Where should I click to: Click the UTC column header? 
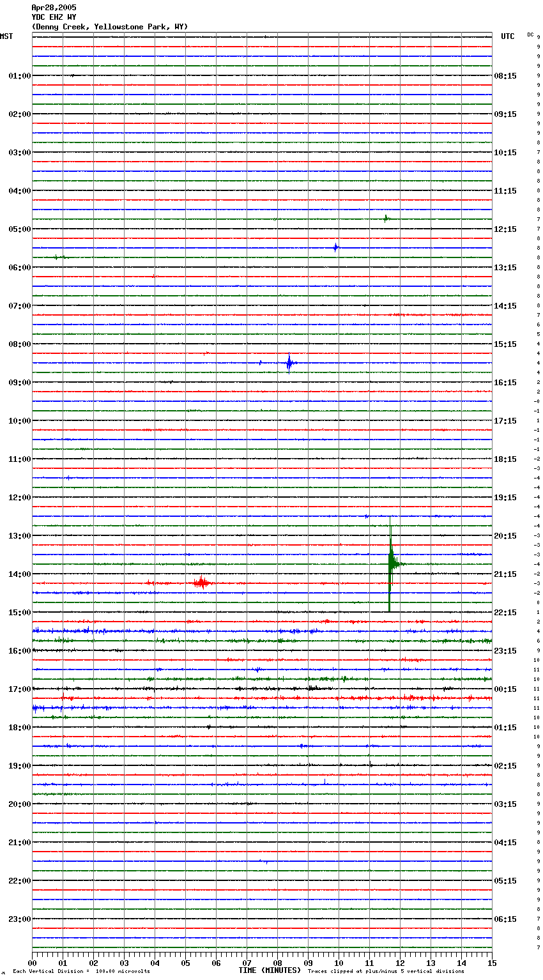pyautogui.click(x=508, y=36)
